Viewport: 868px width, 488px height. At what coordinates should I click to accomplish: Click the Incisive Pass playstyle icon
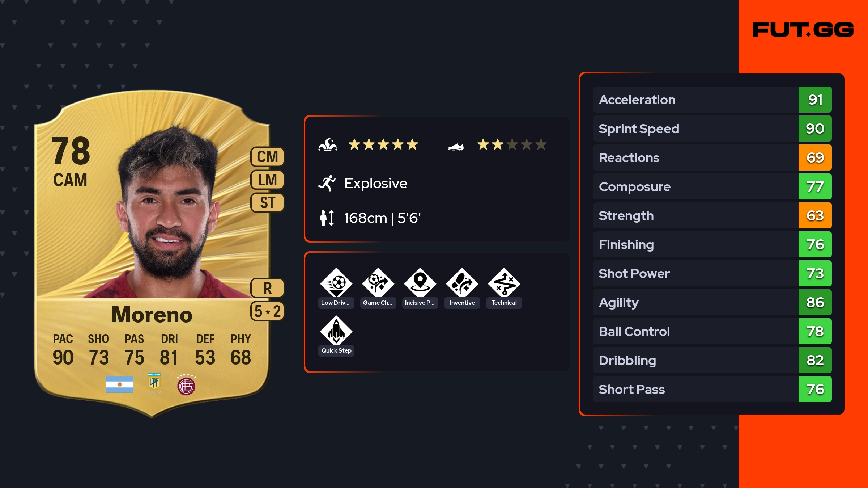pyautogui.click(x=420, y=283)
